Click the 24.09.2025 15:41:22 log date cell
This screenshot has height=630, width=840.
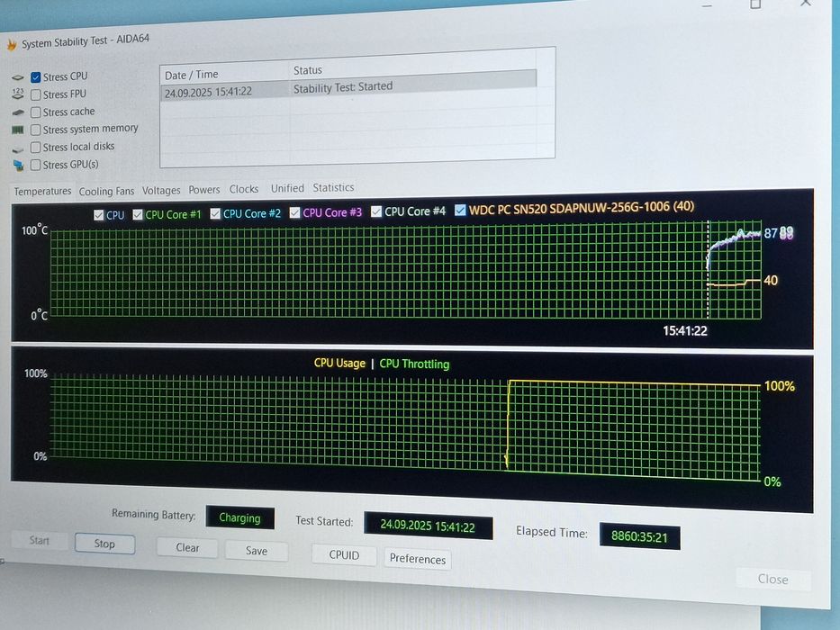(x=208, y=92)
